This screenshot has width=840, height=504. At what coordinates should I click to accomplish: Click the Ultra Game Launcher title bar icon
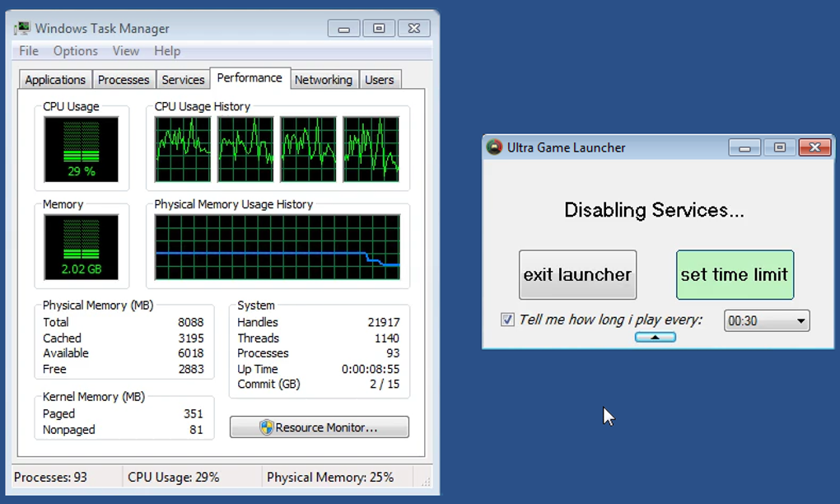pos(494,147)
